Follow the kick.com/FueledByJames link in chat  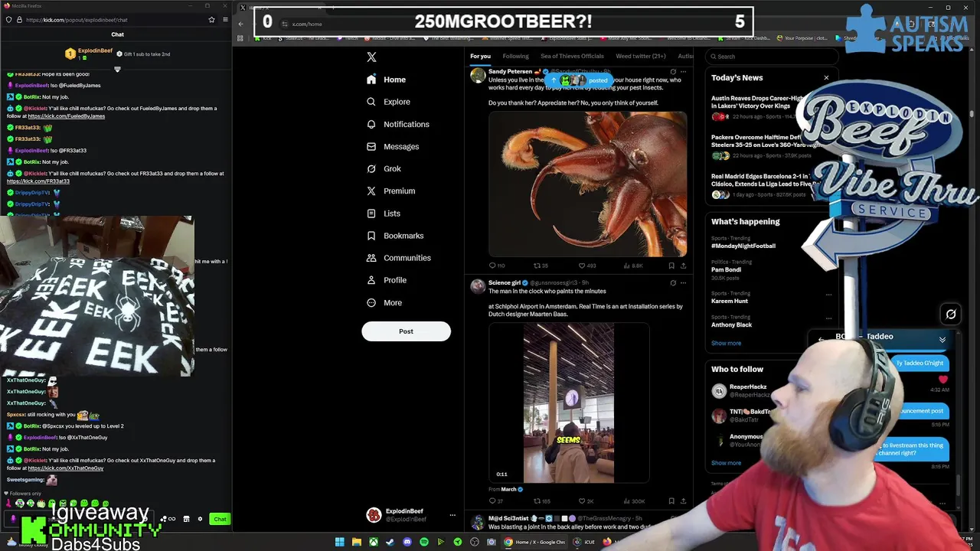[x=67, y=116]
